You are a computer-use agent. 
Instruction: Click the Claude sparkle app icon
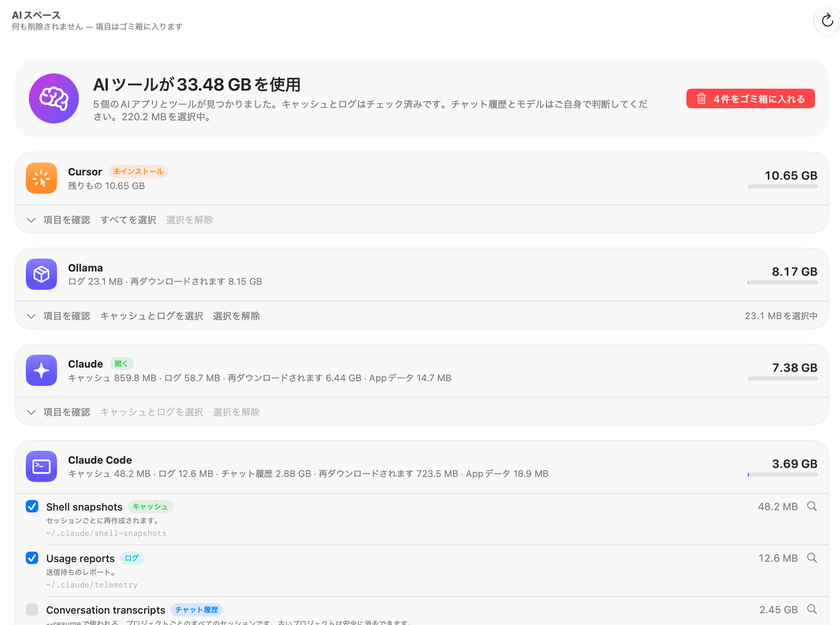coord(41,370)
